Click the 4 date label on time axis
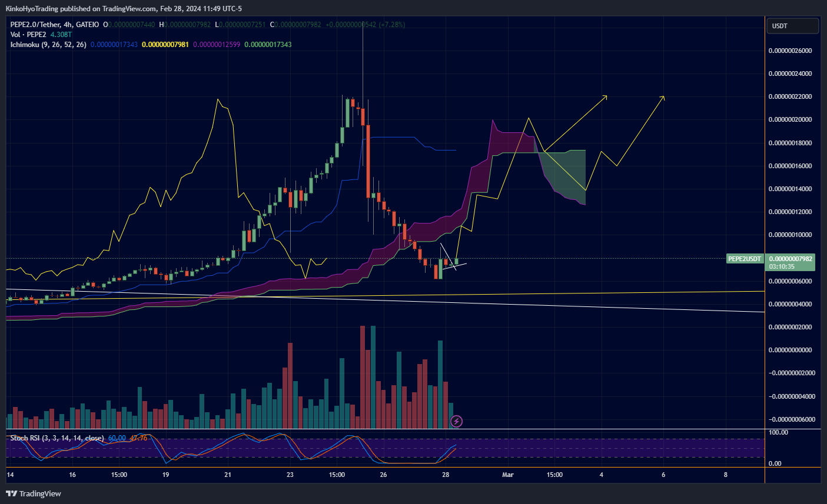 (x=602, y=475)
